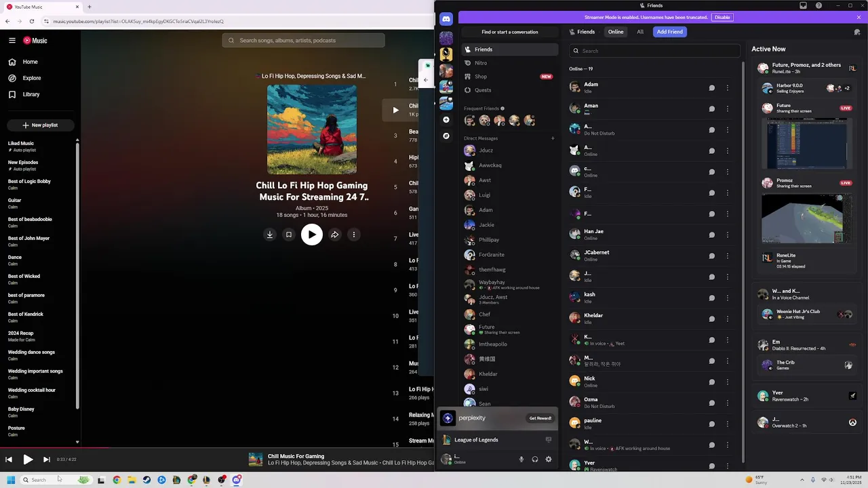Image resolution: width=868 pixels, height=488 pixels.
Task: Create a DM with the plus icon
Action: [x=553, y=138]
